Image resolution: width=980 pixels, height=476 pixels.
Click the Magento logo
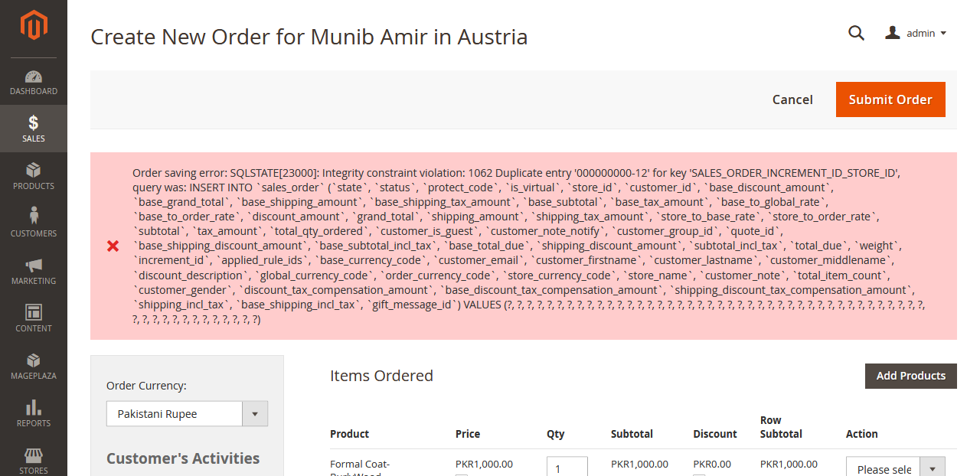pos(34,25)
